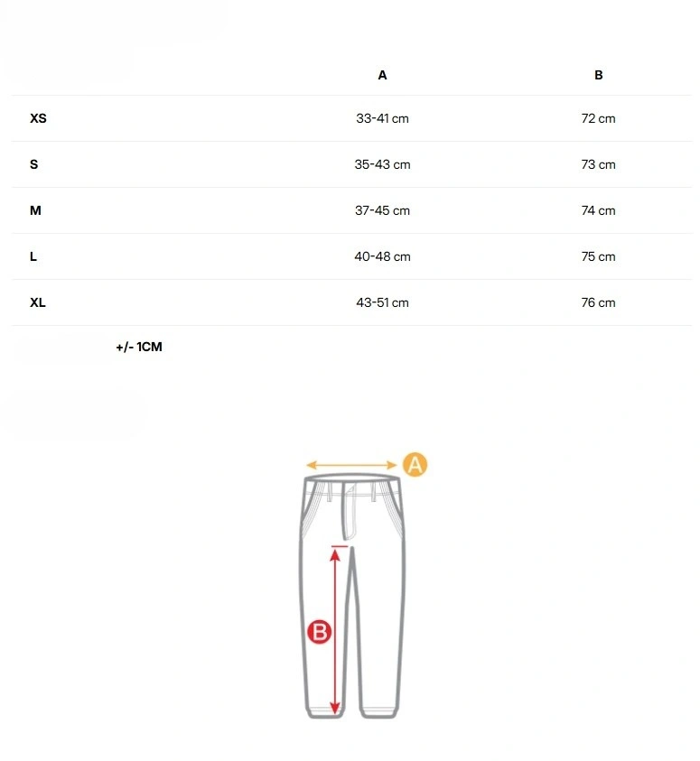Click column header B
Image resolution: width=700 pixels, height=761 pixels.
(599, 75)
